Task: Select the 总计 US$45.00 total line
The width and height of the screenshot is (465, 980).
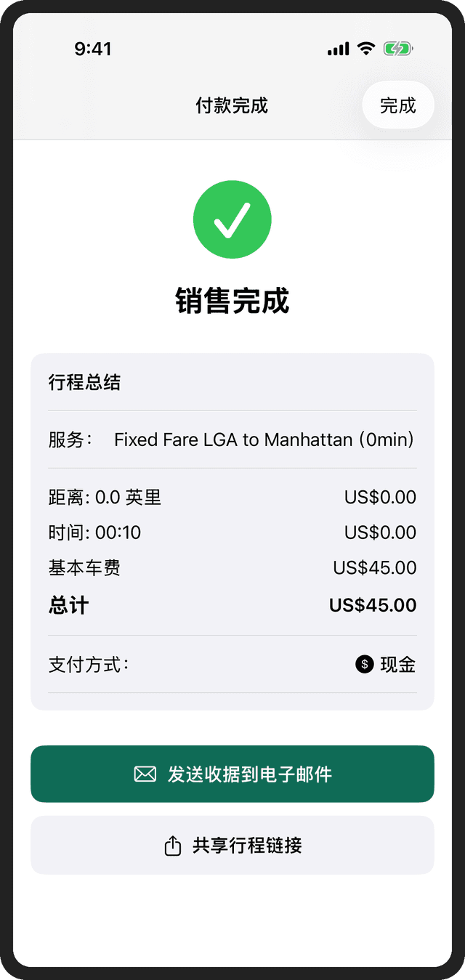Action: pos(232,604)
